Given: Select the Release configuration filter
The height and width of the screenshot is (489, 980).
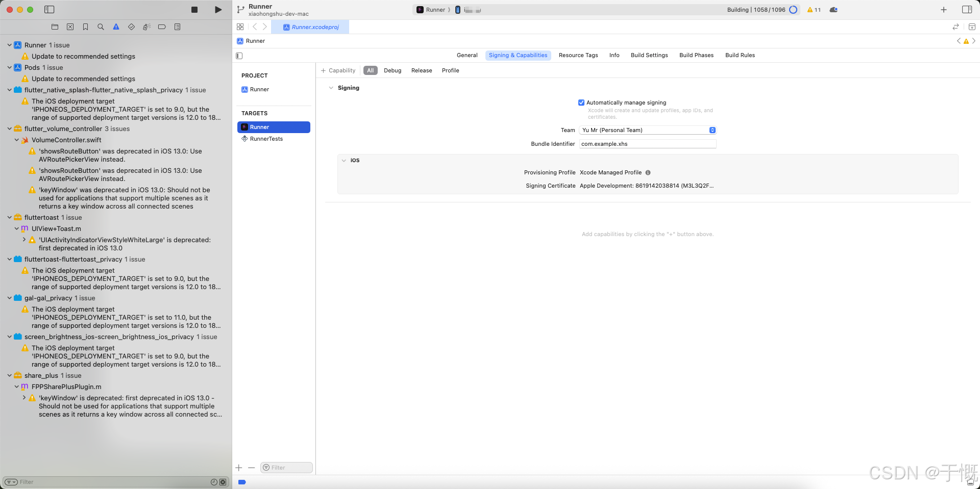Looking at the screenshot, I should [422, 71].
